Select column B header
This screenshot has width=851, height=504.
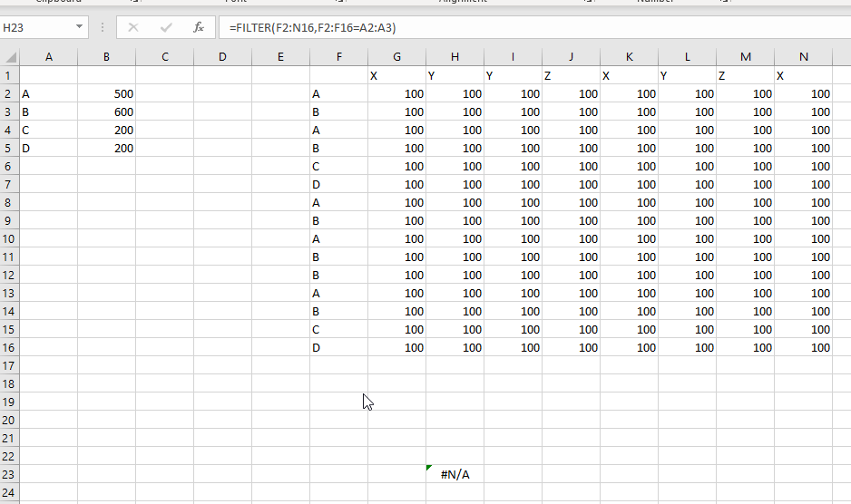click(106, 57)
